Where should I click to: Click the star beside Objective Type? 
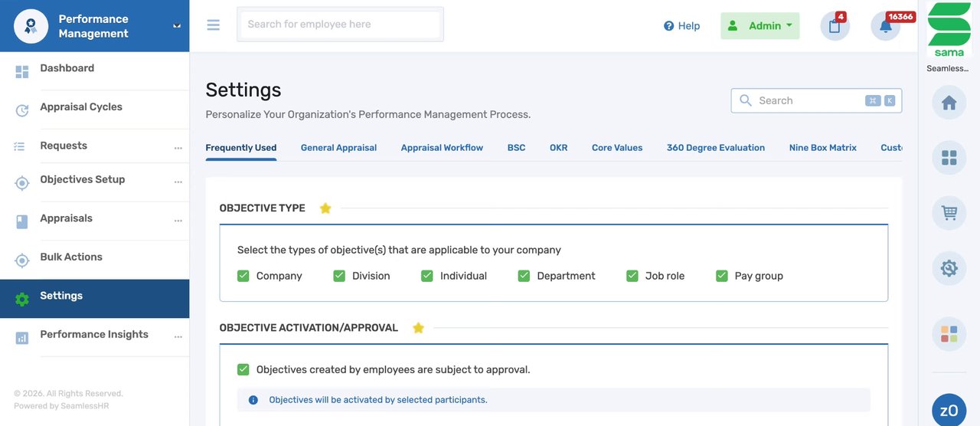(x=325, y=208)
